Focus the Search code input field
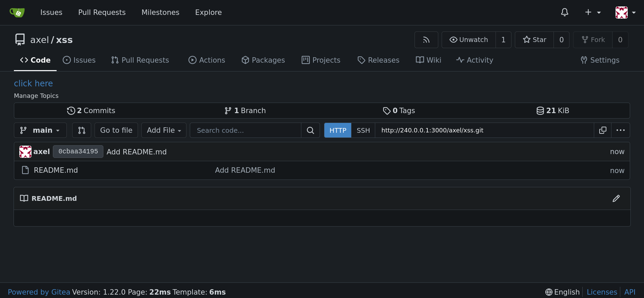The height and width of the screenshot is (298, 644). click(x=245, y=130)
